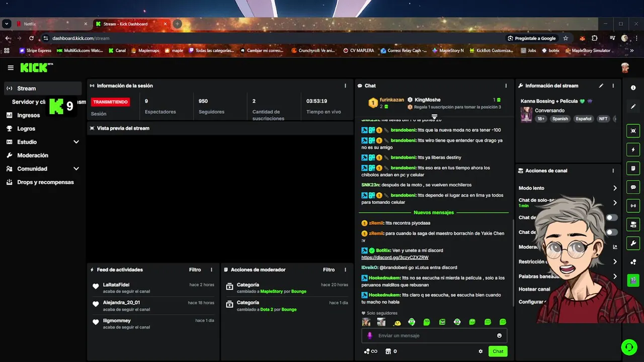Screen dimensions: 644x362
Task: Open options menu of Información de la sesión
Action: pyautogui.click(x=345, y=86)
